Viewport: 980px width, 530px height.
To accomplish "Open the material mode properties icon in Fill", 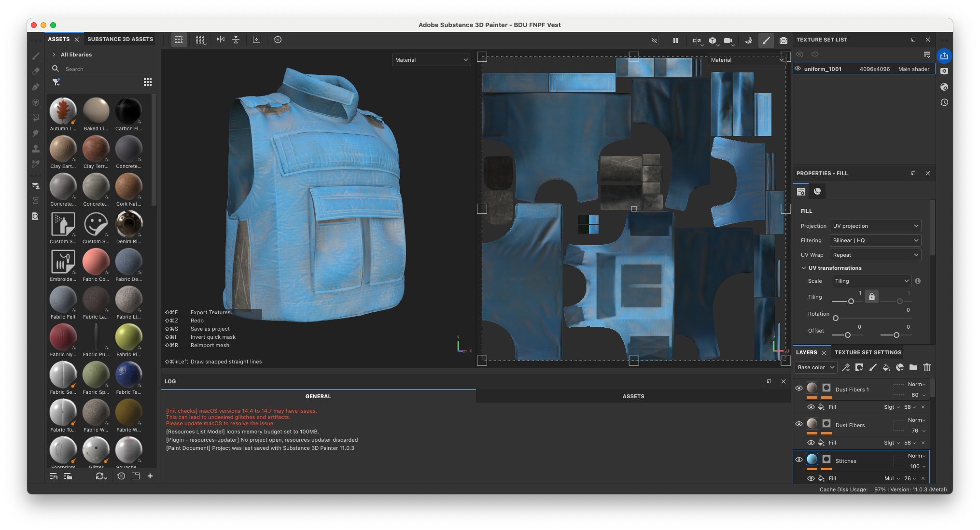I will pos(817,191).
